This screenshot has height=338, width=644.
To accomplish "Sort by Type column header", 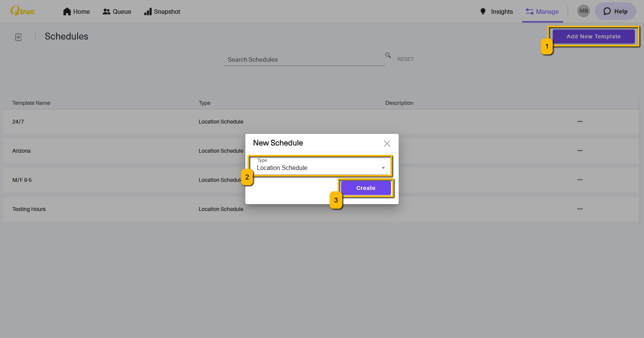I will [205, 103].
